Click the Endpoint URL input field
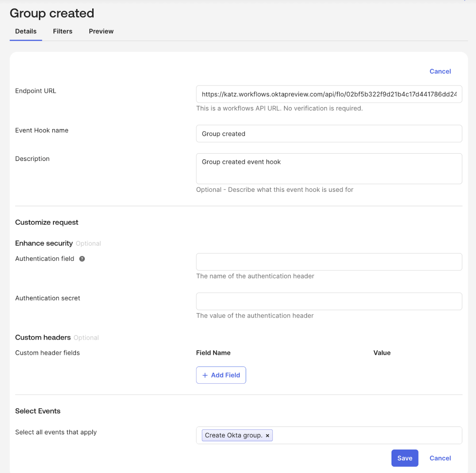476x473 pixels. click(329, 94)
